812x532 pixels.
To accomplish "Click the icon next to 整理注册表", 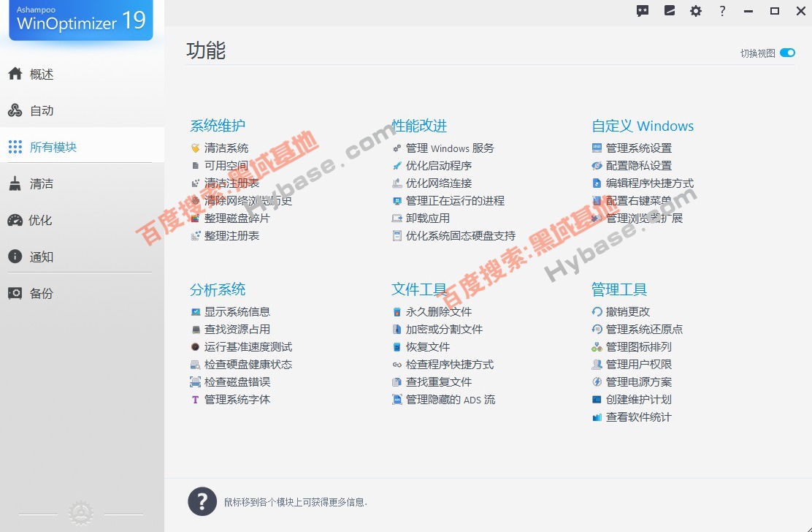I will [x=195, y=236].
